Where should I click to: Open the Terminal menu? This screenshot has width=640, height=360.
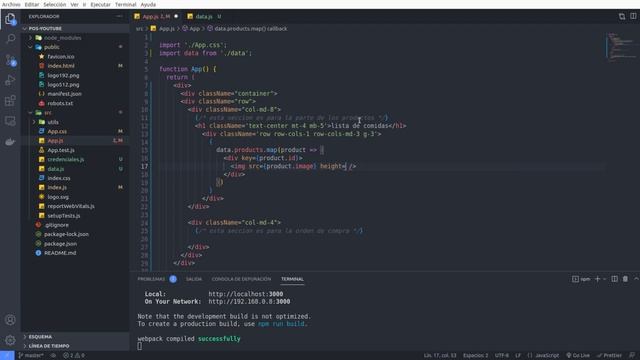pyautogui.click(x=125, y=4)
